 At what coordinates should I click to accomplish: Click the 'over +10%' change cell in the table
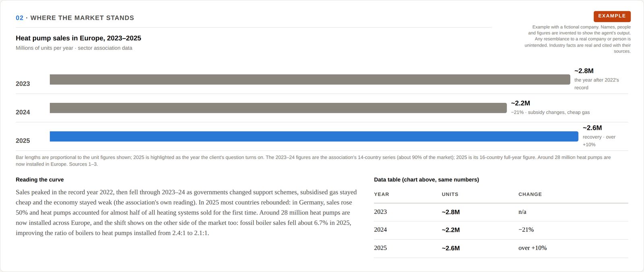(x=533, y=248)
